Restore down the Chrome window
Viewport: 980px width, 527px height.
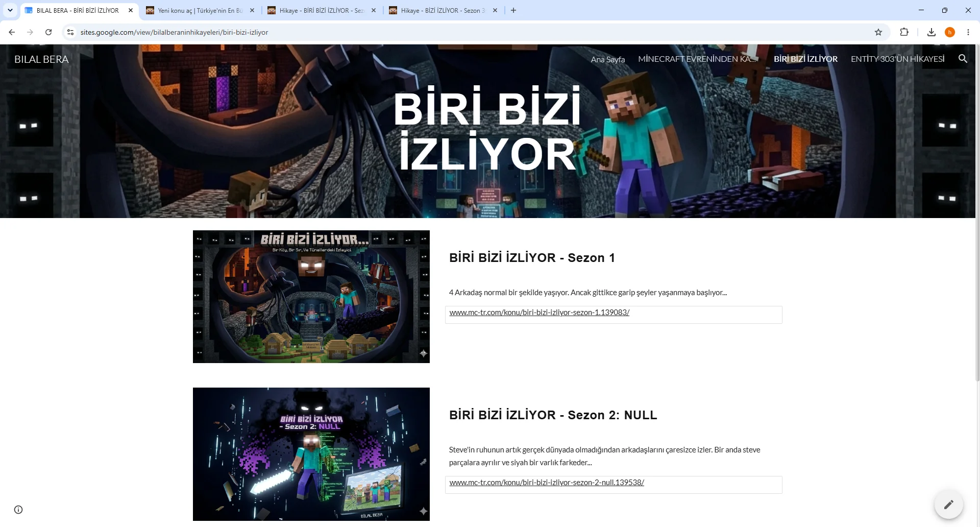pos(945,10)
